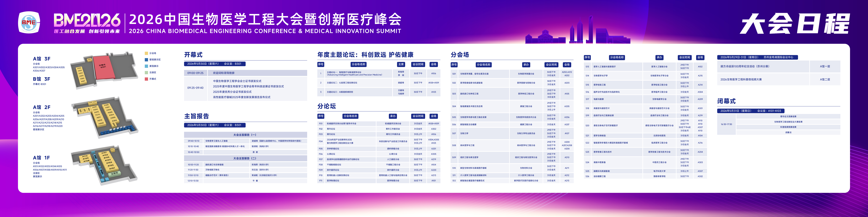
Task: Click the F05 异种移植论坛 row
Action: point(379,149)
